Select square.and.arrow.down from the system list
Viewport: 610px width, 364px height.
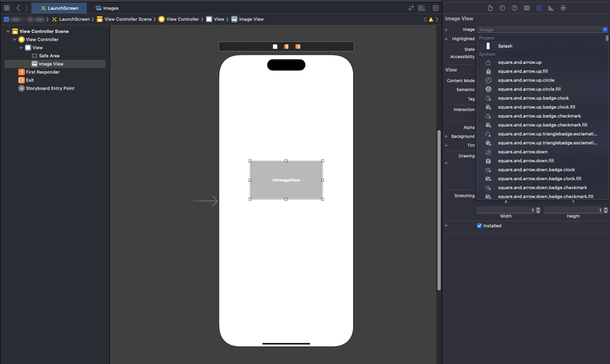click(523, 152)
